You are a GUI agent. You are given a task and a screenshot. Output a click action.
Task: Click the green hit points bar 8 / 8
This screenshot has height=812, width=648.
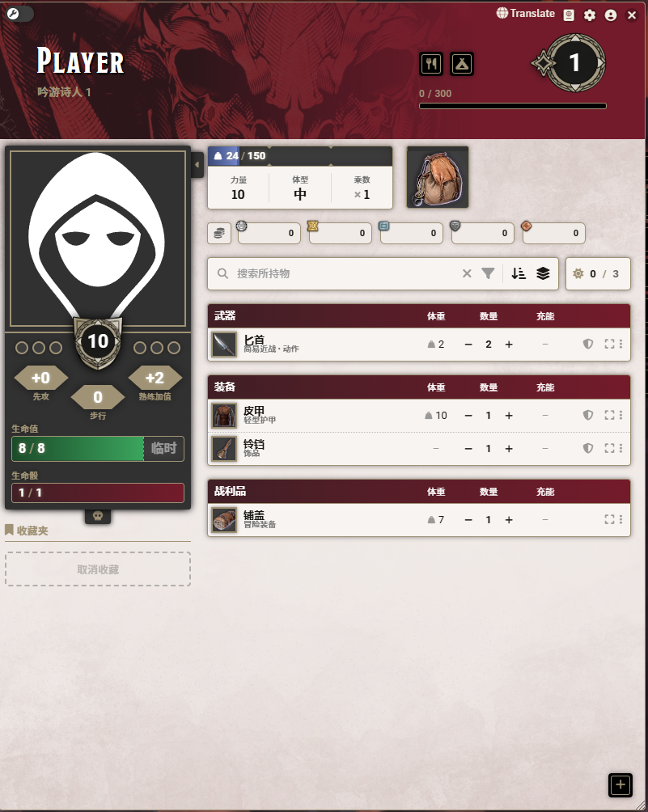pyautogui.click(x=78, y=449)
